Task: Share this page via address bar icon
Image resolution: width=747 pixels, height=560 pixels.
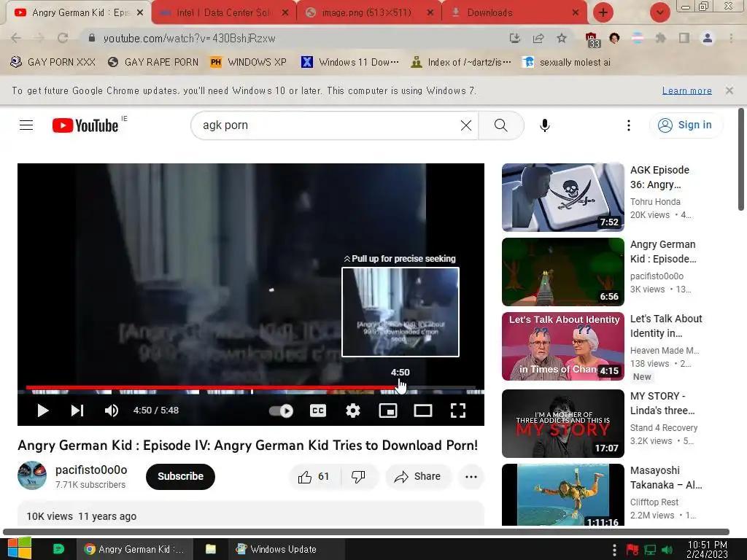Action: pyautogui.click(x=538, y=38)
